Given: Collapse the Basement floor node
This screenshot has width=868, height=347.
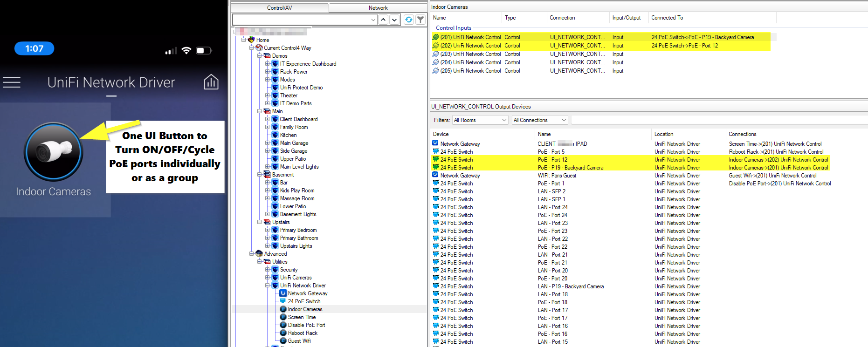Looking at the screenshot, I should pos(259,175).
